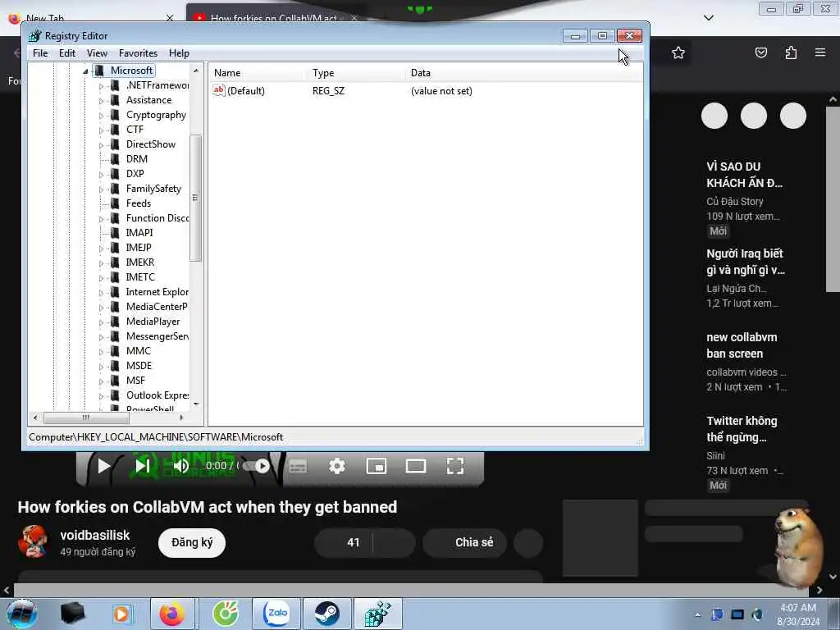
Task: Select the MMC key folder icon
Action: (115, 351)
